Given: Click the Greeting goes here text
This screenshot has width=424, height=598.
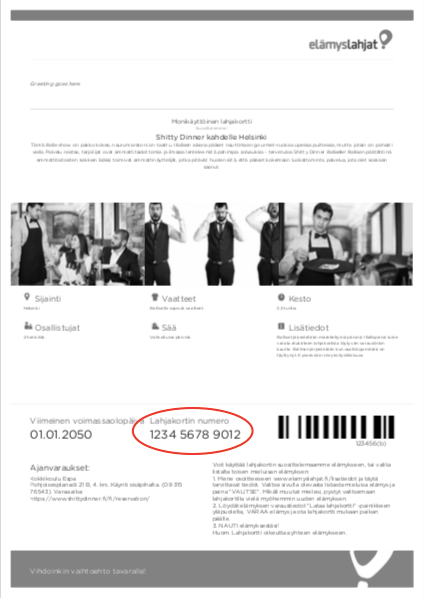Looking at the screenshot, I should point(55,84).
